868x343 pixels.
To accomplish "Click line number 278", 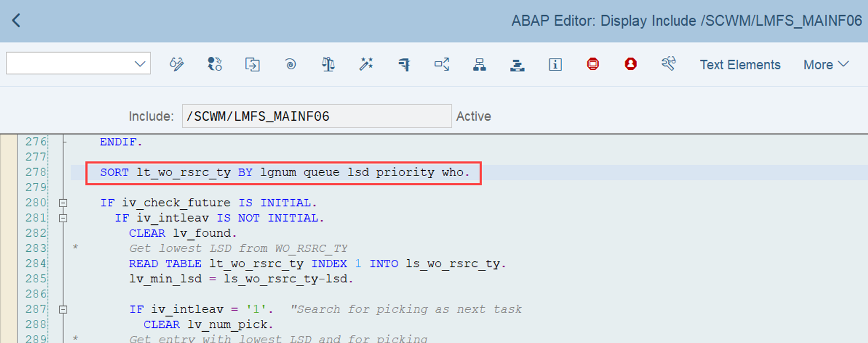I will coord(36,172).
